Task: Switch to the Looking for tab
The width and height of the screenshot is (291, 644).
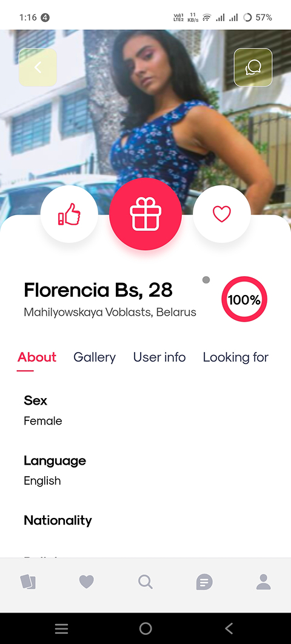Action: pyautogui.click(x=235, y=357)
